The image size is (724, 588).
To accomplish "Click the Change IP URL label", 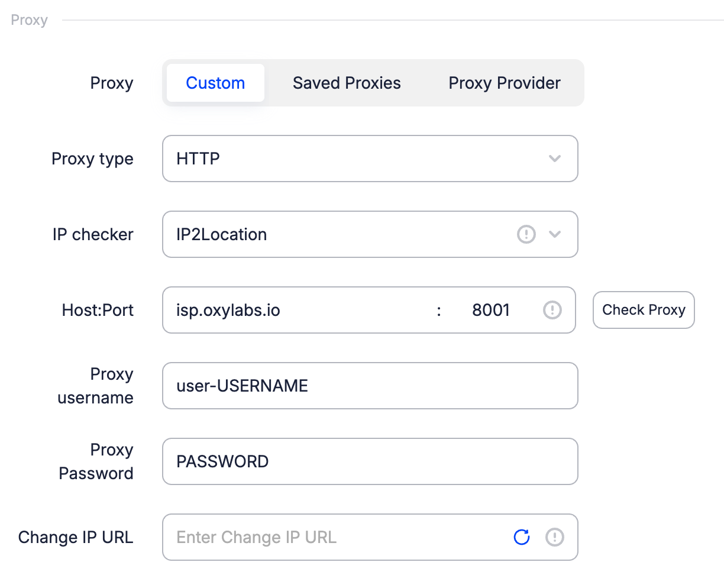I will point(76,537).
